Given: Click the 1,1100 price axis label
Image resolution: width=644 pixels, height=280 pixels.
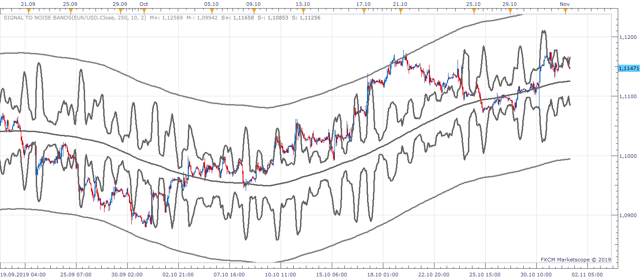Looking at the screenshot, I should (627, 96).
